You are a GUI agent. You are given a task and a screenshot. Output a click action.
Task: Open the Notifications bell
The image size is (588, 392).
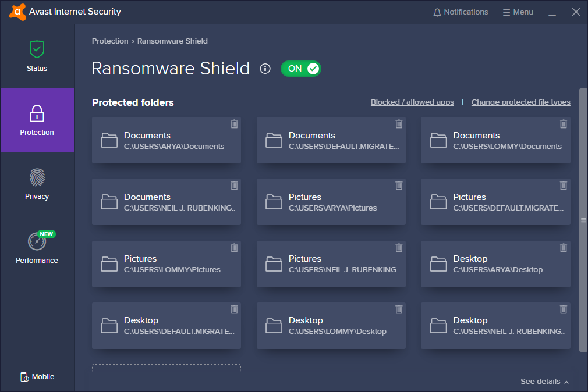460,12
